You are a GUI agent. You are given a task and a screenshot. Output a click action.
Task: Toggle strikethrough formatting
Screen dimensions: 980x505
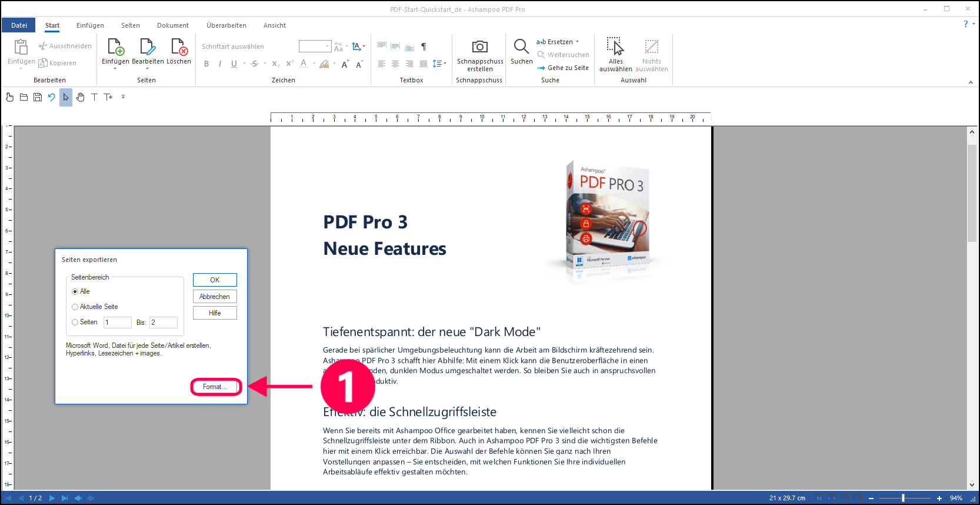click(x=255, y=64)
